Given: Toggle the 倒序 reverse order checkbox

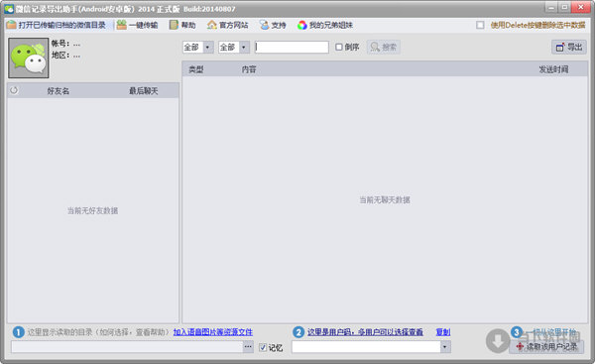Looking at the screenshot, I should coord(339,47).
